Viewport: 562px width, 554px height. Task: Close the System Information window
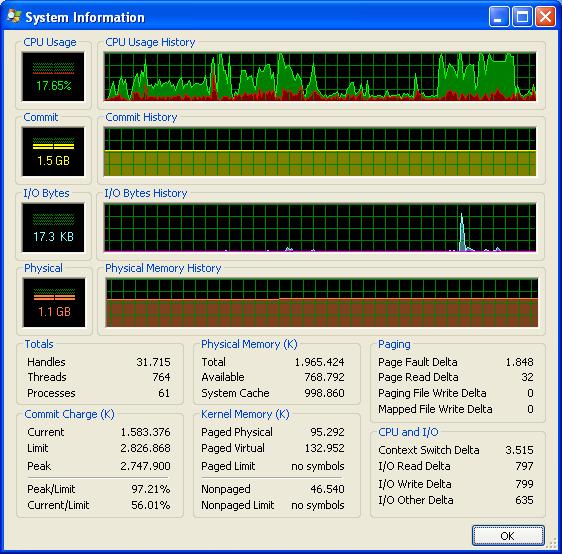click(x=545, y=16)
